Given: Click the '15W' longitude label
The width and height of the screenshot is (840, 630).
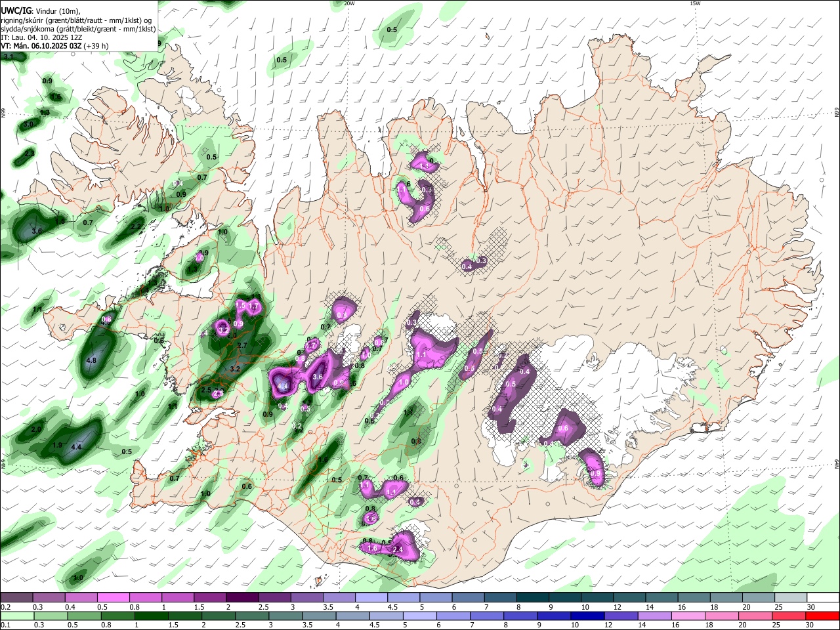Looking at the screenshot, I should click(695, 3).
